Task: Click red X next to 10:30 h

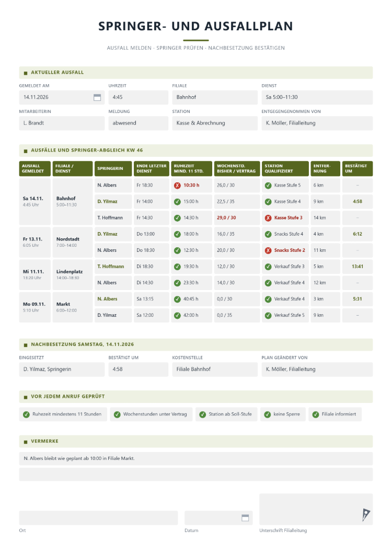Action: pyautogui.click(x=177, y=186)
